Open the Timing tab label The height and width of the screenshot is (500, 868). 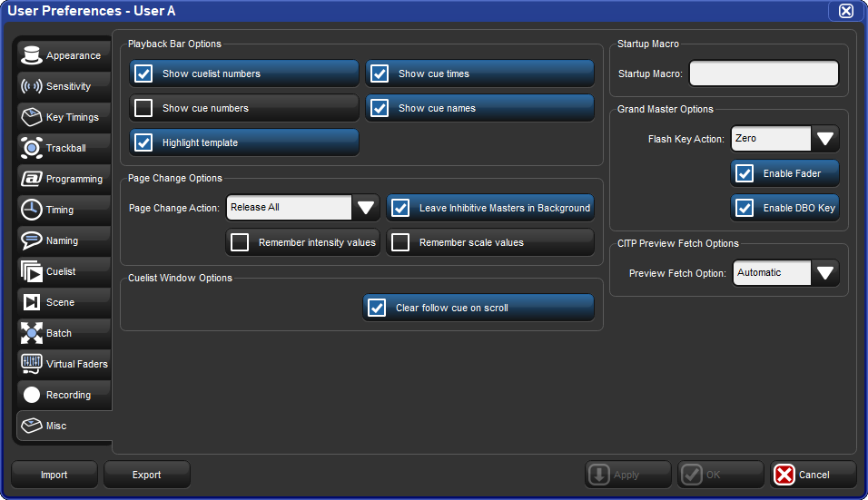point(60,210)
